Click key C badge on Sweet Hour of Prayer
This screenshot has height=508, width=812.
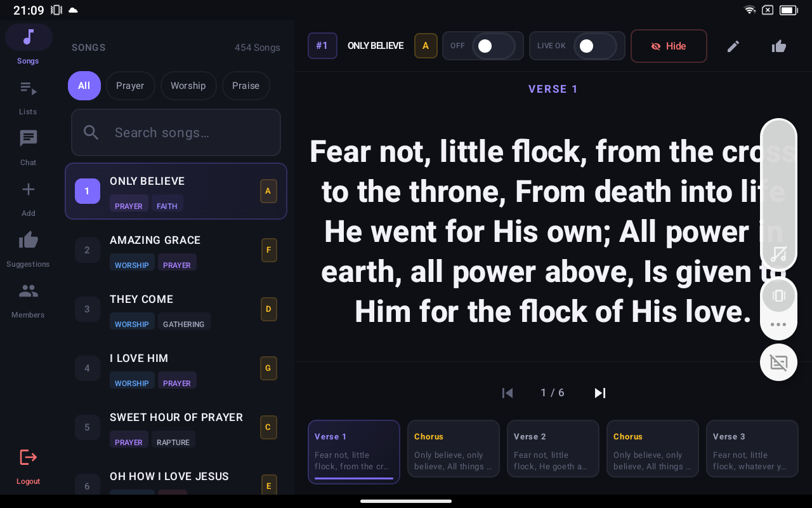pyautogui.click(x=268, y=427)
